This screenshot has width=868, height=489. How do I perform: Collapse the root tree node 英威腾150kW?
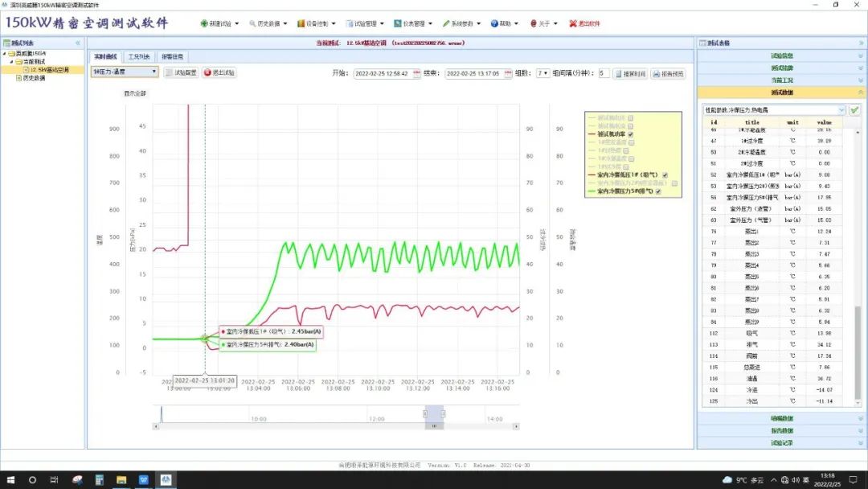(5, 54)
